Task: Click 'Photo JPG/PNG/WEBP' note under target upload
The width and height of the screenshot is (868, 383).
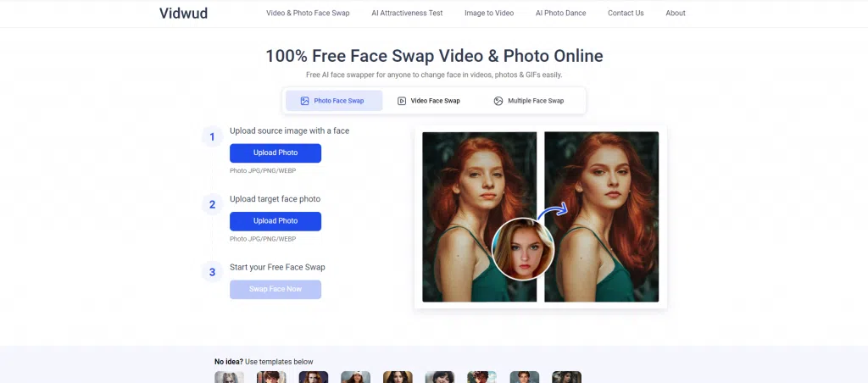Action: coord(263,239)
